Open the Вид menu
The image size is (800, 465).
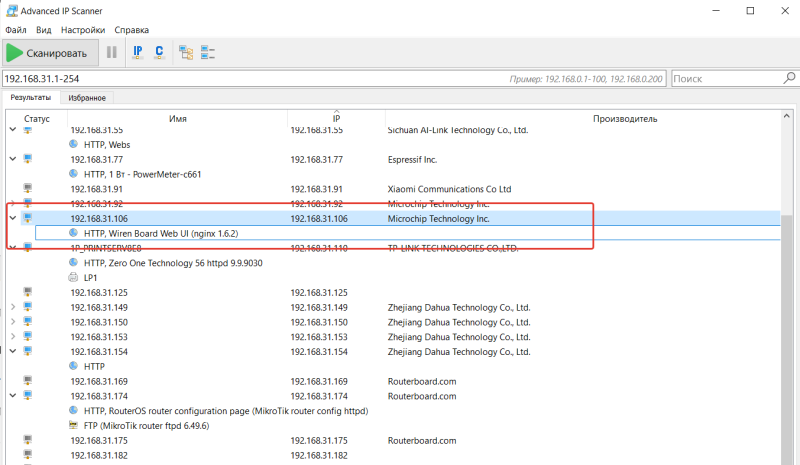[x=44, y=30]
